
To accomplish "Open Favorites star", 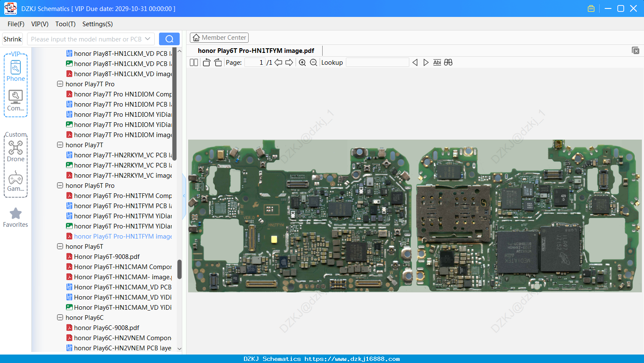I will pos(16,217).
